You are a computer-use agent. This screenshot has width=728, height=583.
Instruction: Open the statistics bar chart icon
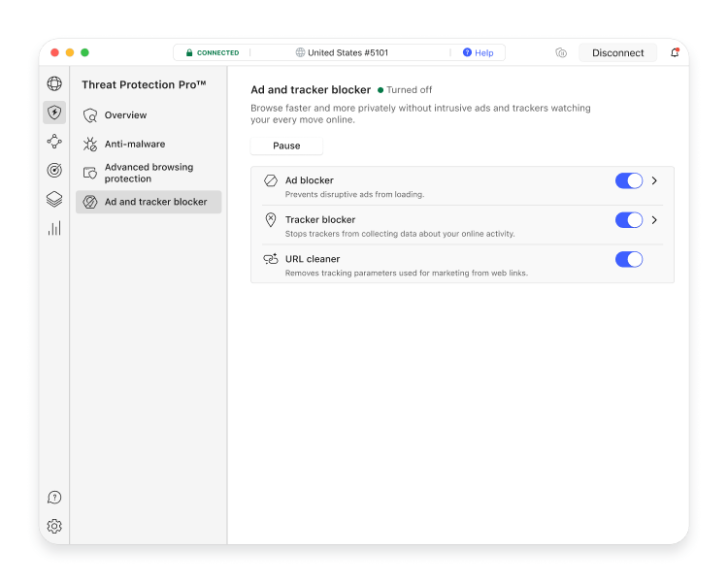(x=54, y=228)
